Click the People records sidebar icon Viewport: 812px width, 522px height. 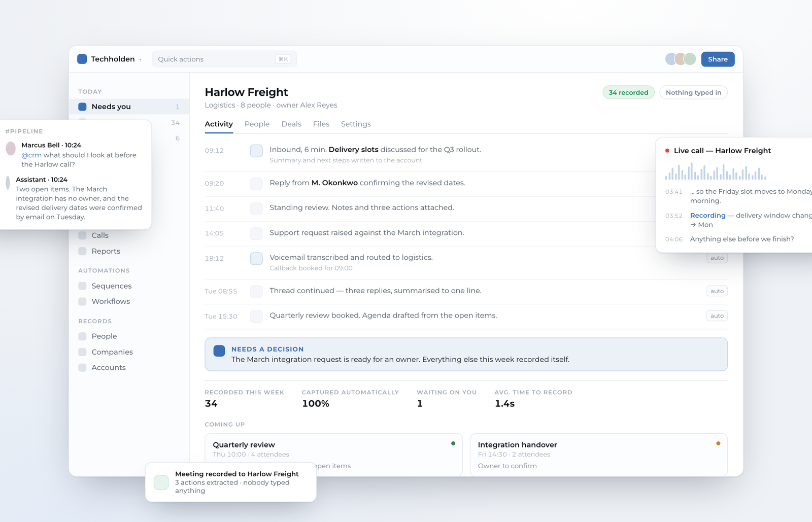[x=82, y=336]
